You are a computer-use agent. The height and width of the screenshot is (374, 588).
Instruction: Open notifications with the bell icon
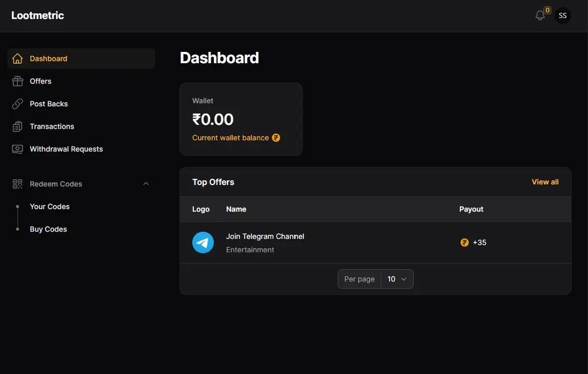pos(540,15)
